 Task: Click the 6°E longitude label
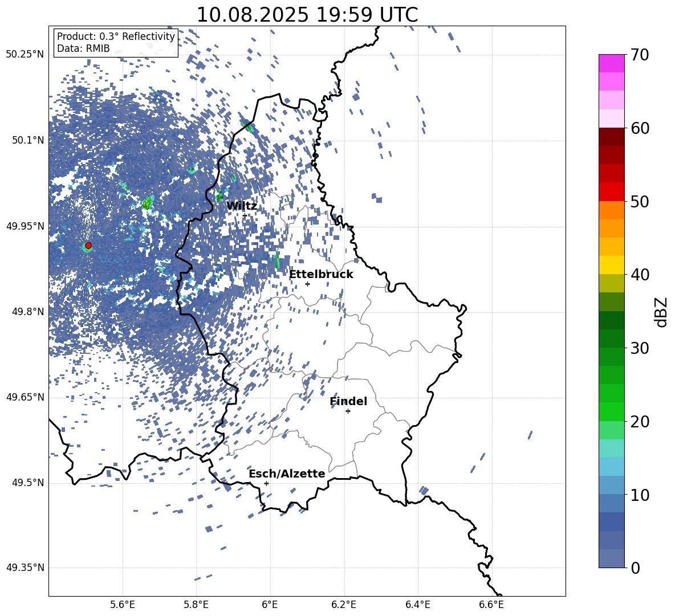click(270, 605)
